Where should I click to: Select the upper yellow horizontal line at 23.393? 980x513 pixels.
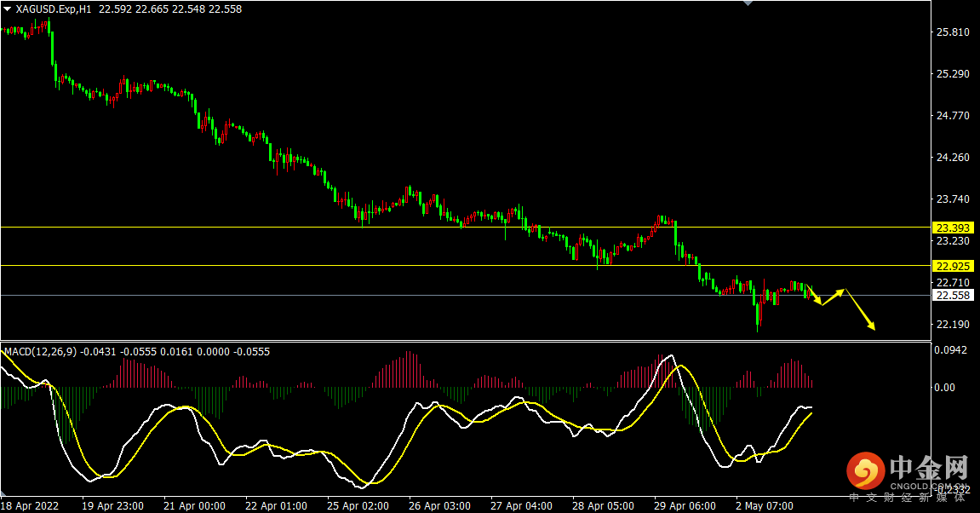[x=466, y=227]
